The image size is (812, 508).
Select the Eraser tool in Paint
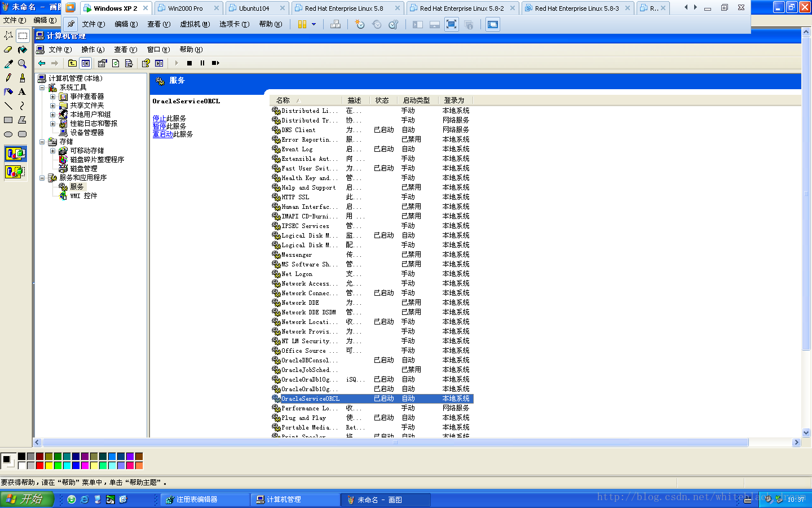[x=8, y=50]
